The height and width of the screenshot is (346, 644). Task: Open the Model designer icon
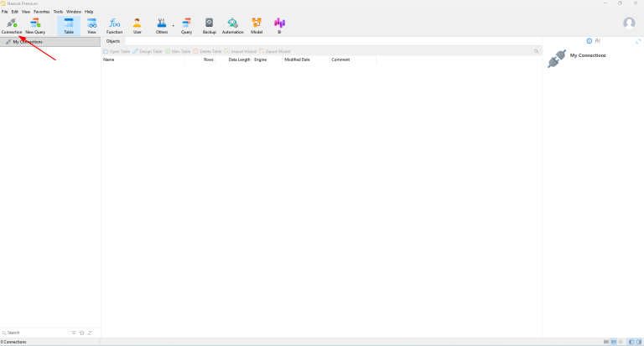click(257, 25)
